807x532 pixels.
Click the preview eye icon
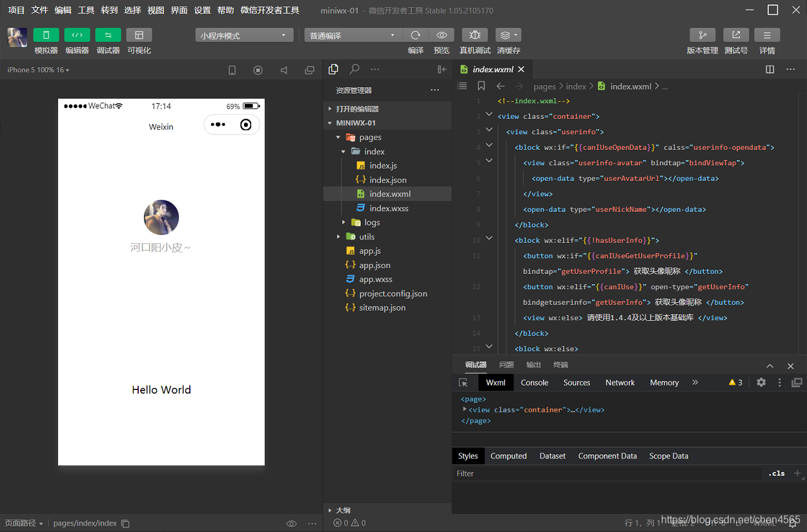(x=442, y=35)
